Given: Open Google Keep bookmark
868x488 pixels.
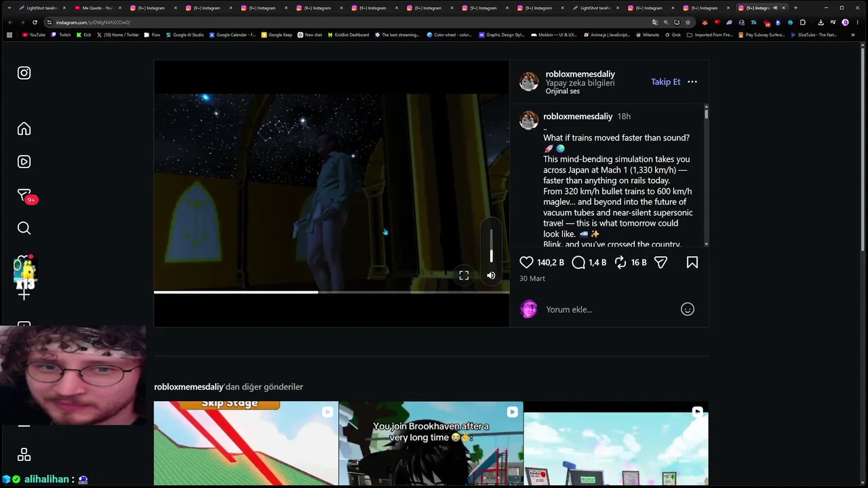Looking at the screenshot, I should click(277, 35).
